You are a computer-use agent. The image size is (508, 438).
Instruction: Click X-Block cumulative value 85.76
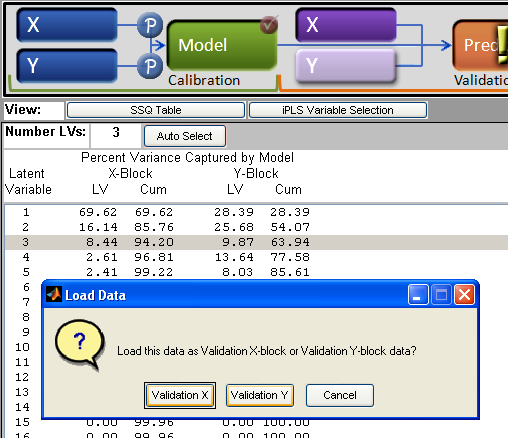[x=154, y=227]
